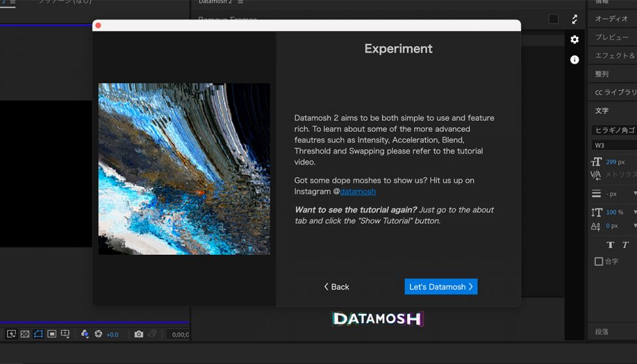The image size is (637, 364).
Task: Click the expand arrows icon in Datamosh panel
Action: (575, 19)
